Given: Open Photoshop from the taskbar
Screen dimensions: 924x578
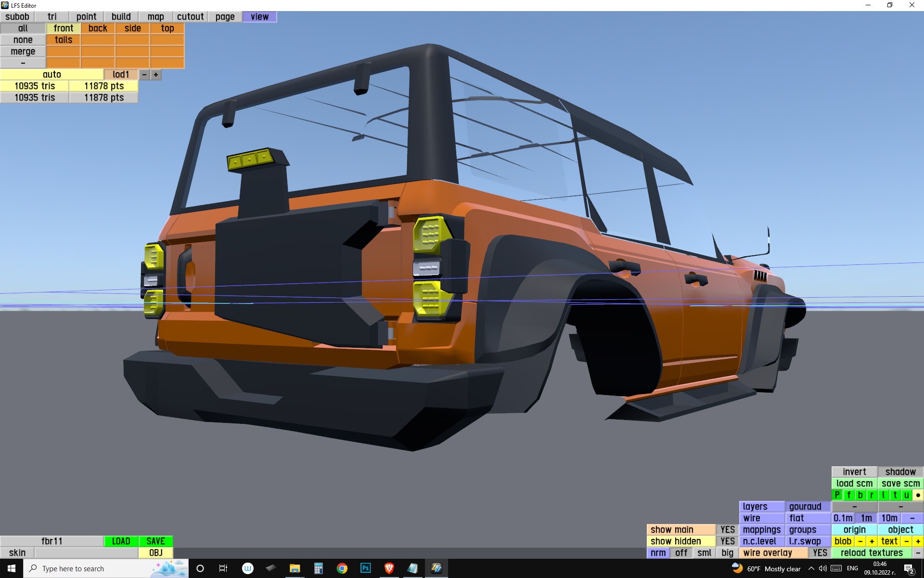Looking at the screenshot, I should (x=365, y=568).
